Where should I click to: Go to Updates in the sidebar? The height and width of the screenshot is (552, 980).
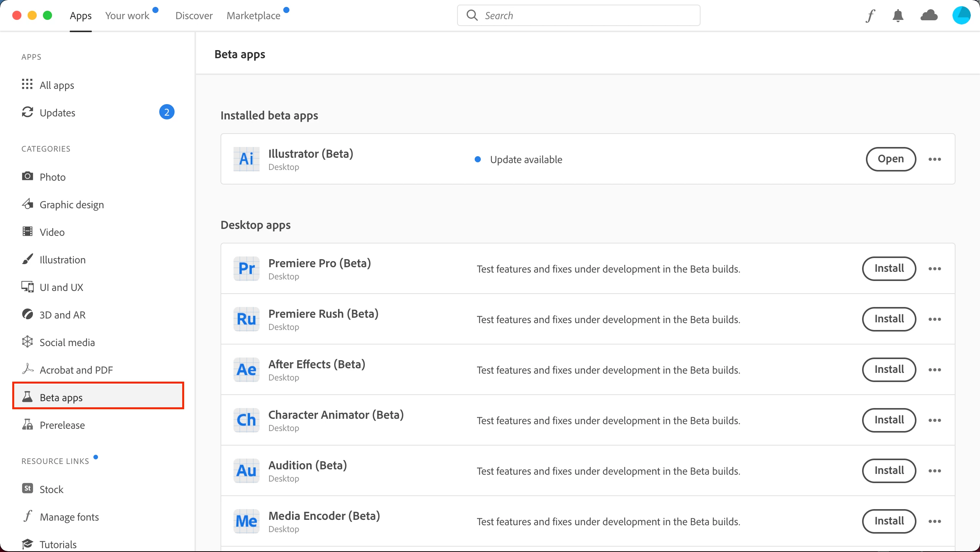(57, 113)
